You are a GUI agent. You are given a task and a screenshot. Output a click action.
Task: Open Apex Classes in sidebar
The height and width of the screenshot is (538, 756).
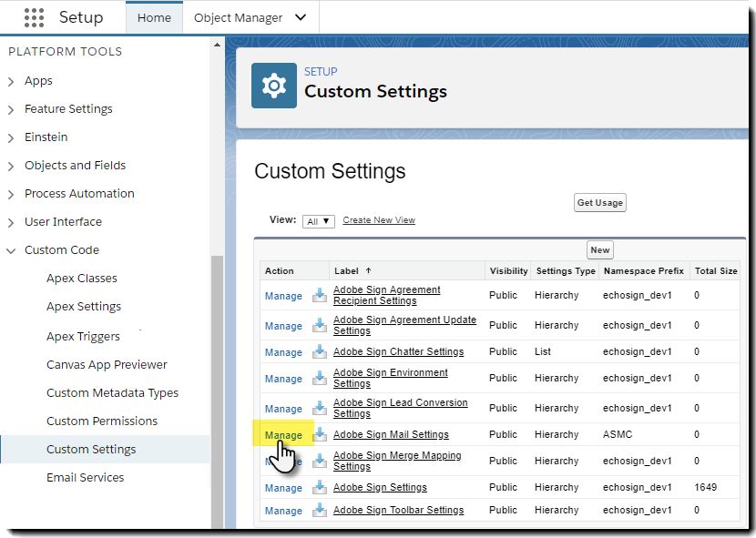[81, 279]
